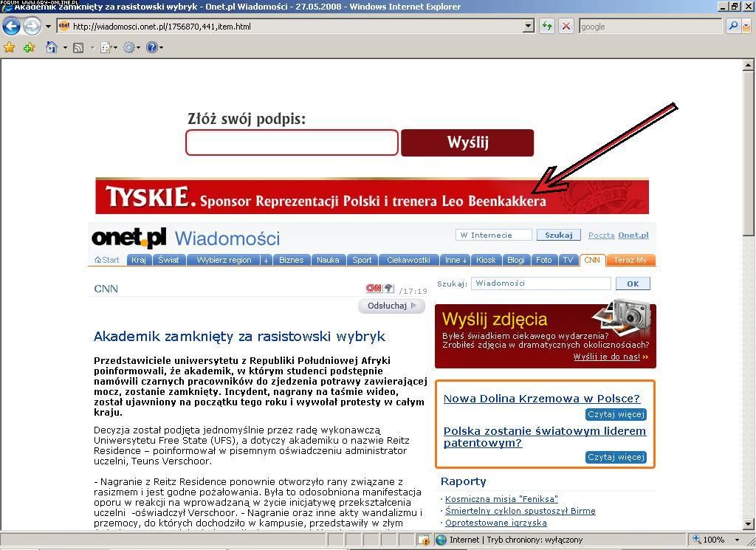756x550 pixels.
Task: Click the Odsłuchaj listen button
Action: click(391, 306)
